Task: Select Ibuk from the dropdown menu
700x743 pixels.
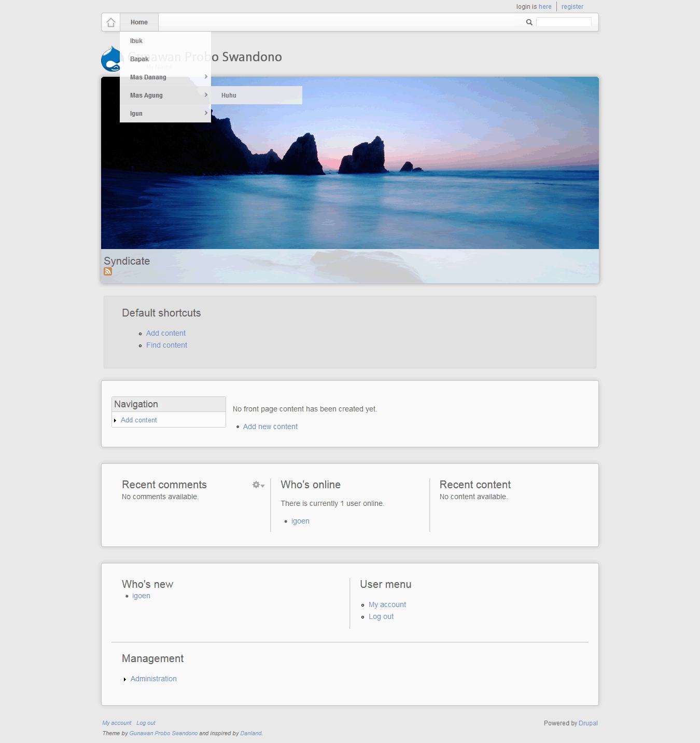Action: 165,41
